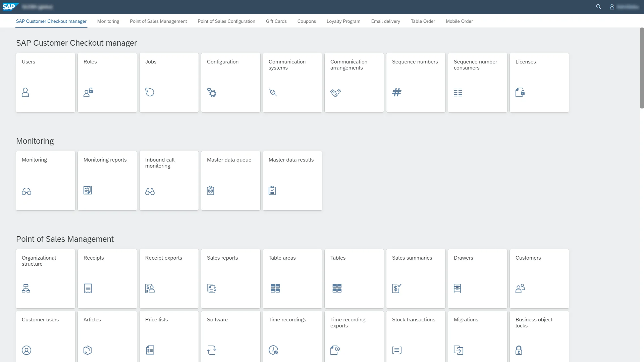Viewport: 644px width, 362px height.
Task: Go to the Mobile Order tab
Action: pyautogui.click(x=459, y=21)
